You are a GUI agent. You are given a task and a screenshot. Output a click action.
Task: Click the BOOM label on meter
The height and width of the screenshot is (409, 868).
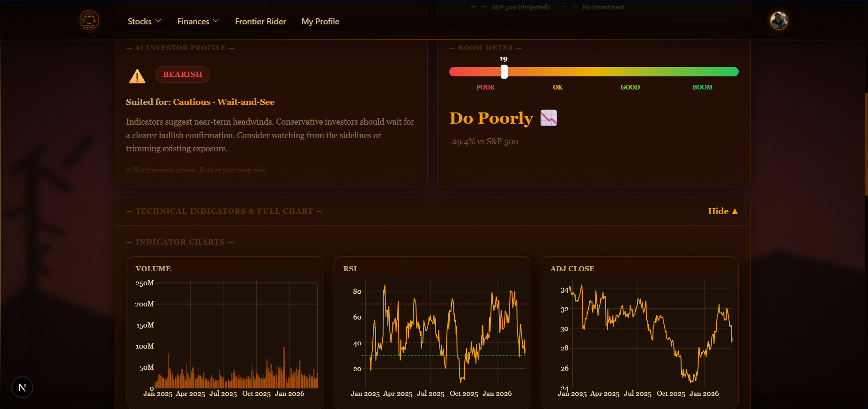[x=703, y=87]
